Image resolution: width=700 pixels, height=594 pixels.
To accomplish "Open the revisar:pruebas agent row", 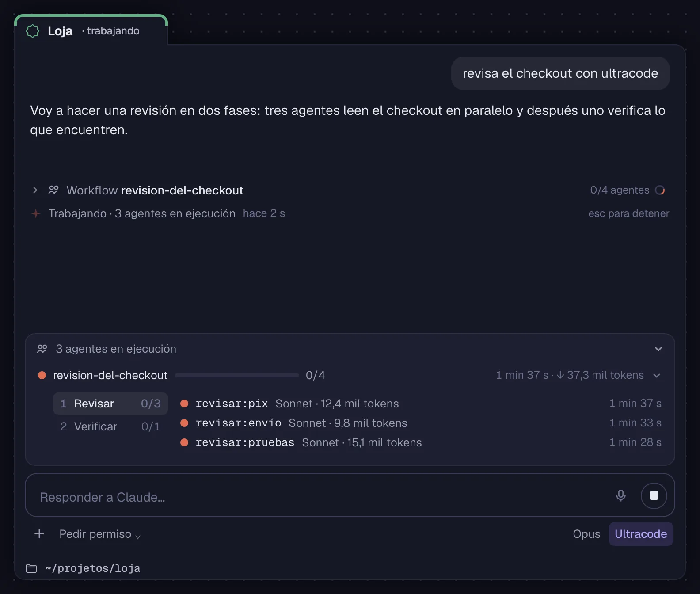I will tap(421, 442).
